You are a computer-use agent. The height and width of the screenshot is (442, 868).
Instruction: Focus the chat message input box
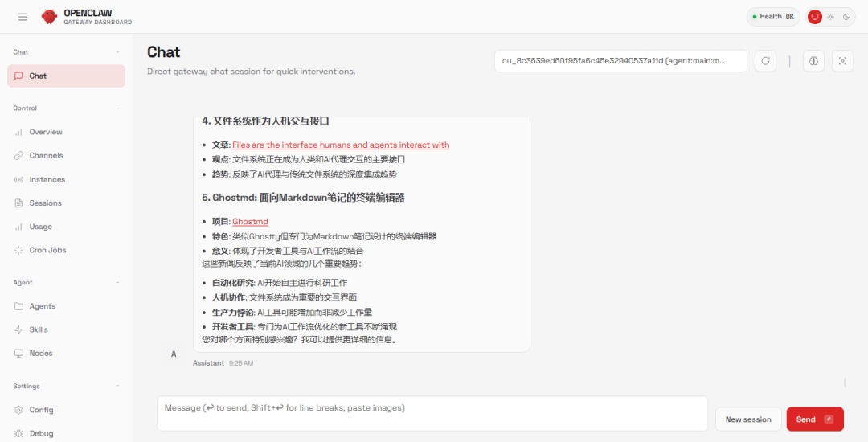pyautogui.click(x=432, y=413)
